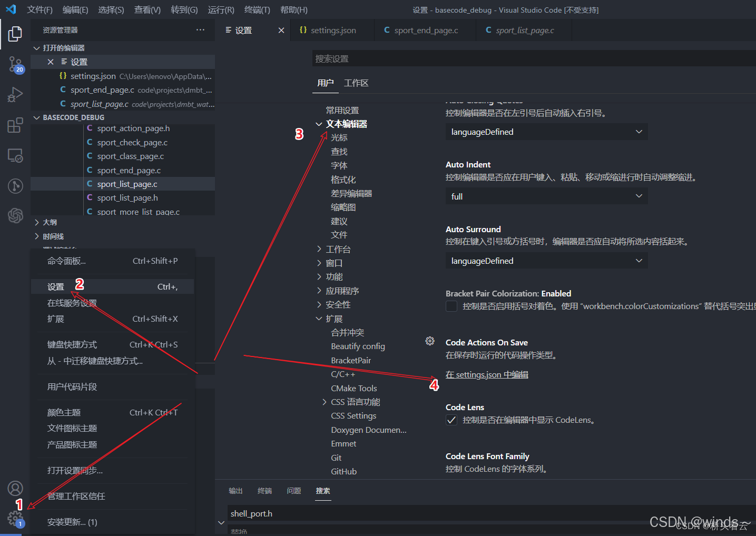This screenshot has width=756, height=536.
Task: Switch to the 输出 panel tab
Action: point(235,491)
